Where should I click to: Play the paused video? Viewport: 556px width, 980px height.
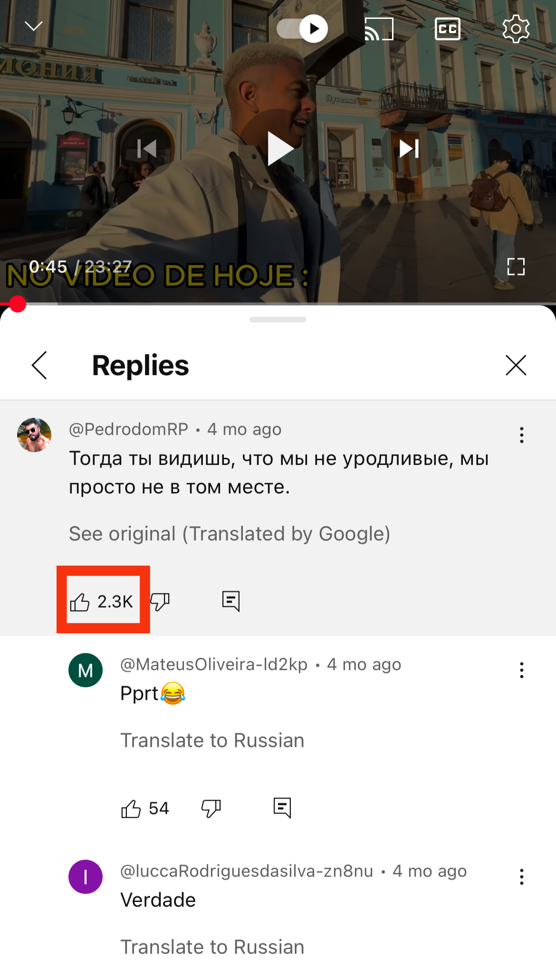[x=280, y=149]
